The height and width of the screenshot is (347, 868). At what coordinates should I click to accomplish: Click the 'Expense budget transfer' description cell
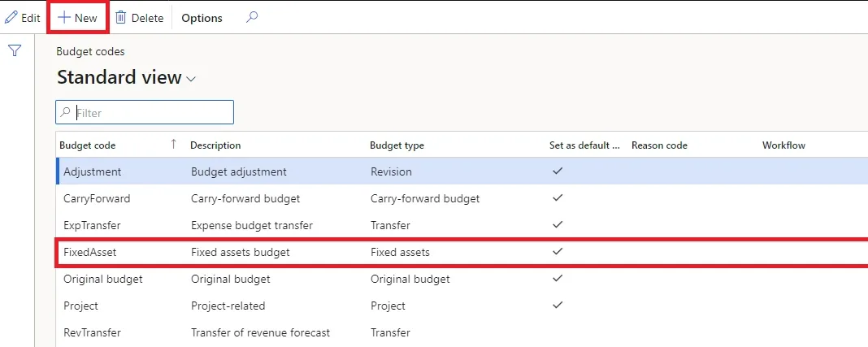pos(252,225)
